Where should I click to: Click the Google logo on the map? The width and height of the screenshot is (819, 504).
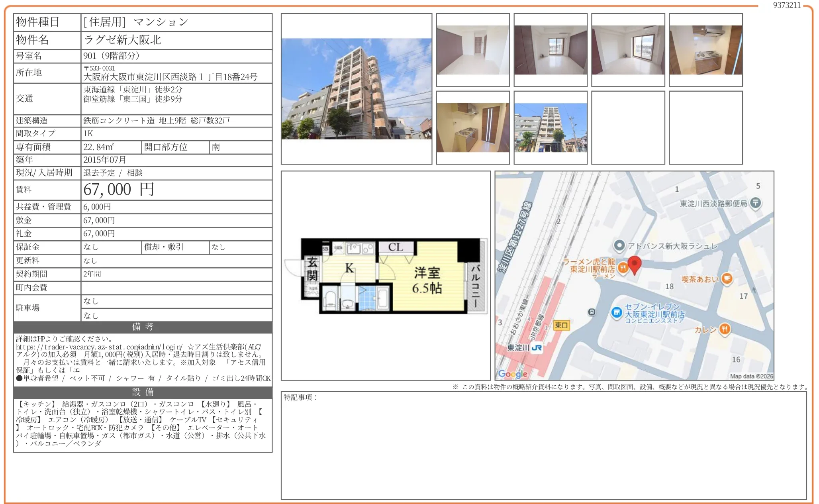coord(513,374)
